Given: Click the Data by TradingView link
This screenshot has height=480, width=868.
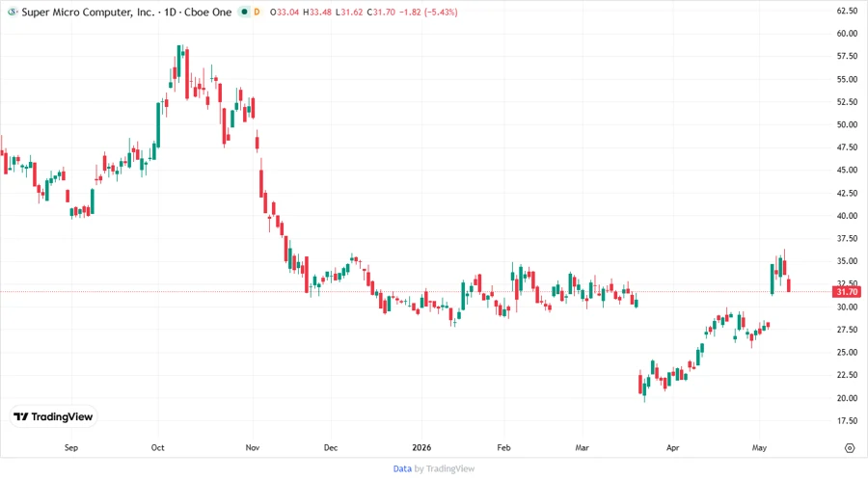Looking at the screenshot, I should 433,468.
